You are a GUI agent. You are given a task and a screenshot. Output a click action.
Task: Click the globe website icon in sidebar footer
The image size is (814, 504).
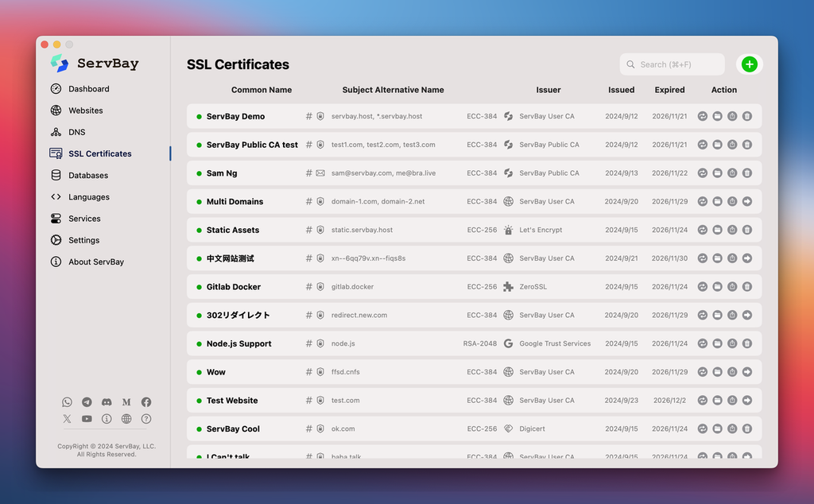point(126,418)
